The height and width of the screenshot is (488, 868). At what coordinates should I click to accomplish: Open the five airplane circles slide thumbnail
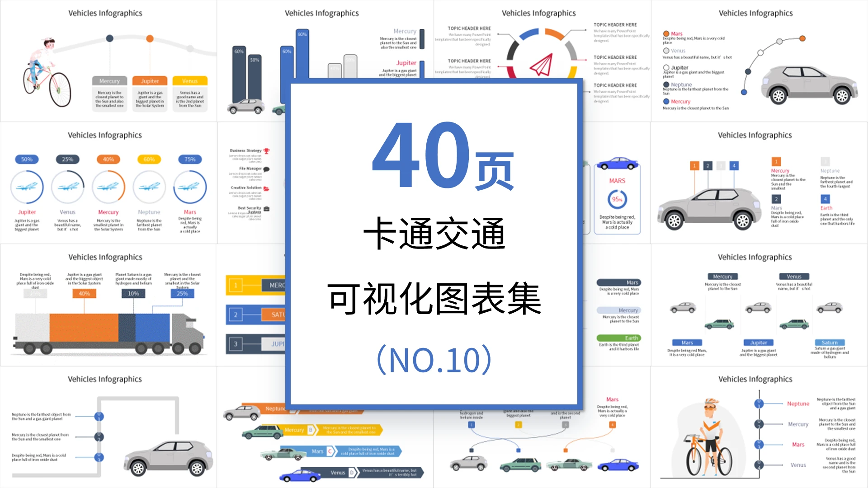108,183
